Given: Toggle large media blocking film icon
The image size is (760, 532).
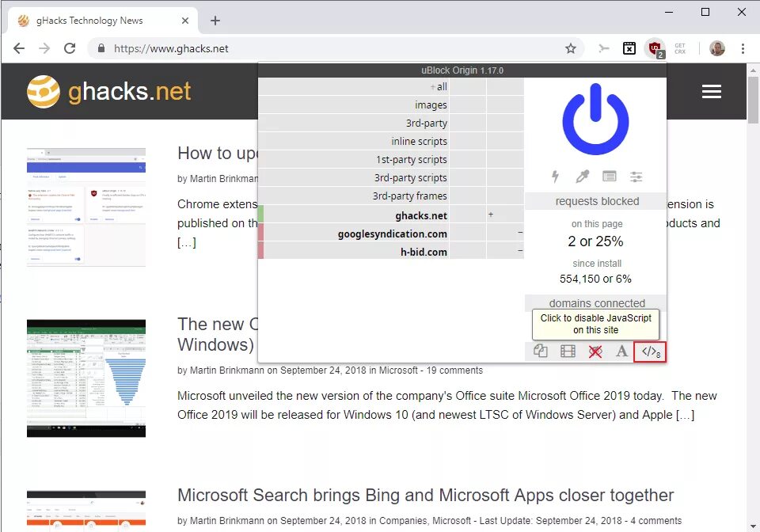Looking at the screenshot, I should pyautogui.click(x=568, y=351).
